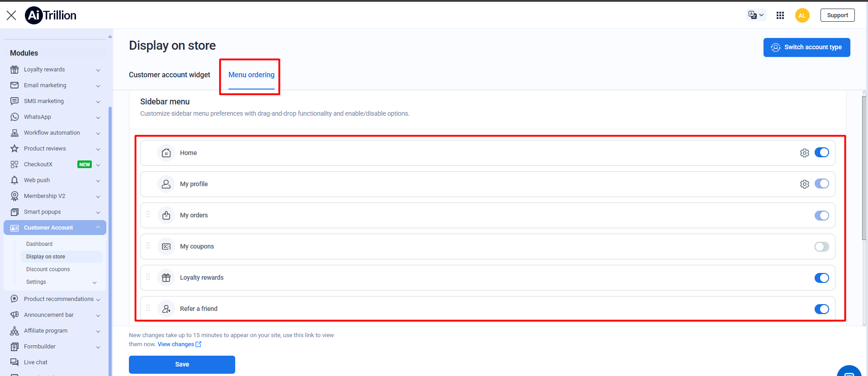Disable the Refer a friend switch
Viewport: 868px width, 376px height.
[821, 309]
